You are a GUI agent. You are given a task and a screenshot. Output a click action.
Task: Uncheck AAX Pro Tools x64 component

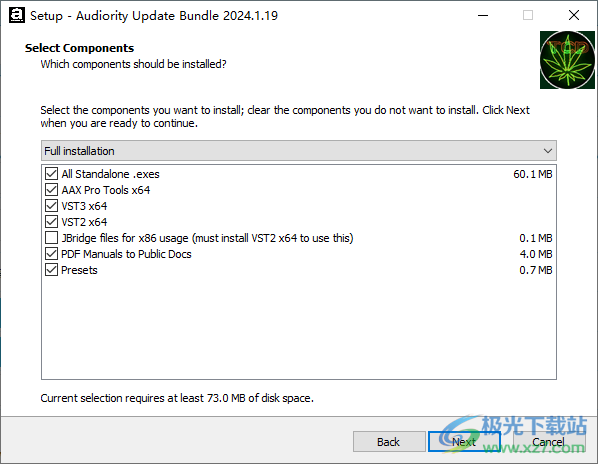[x=51, y=189]
